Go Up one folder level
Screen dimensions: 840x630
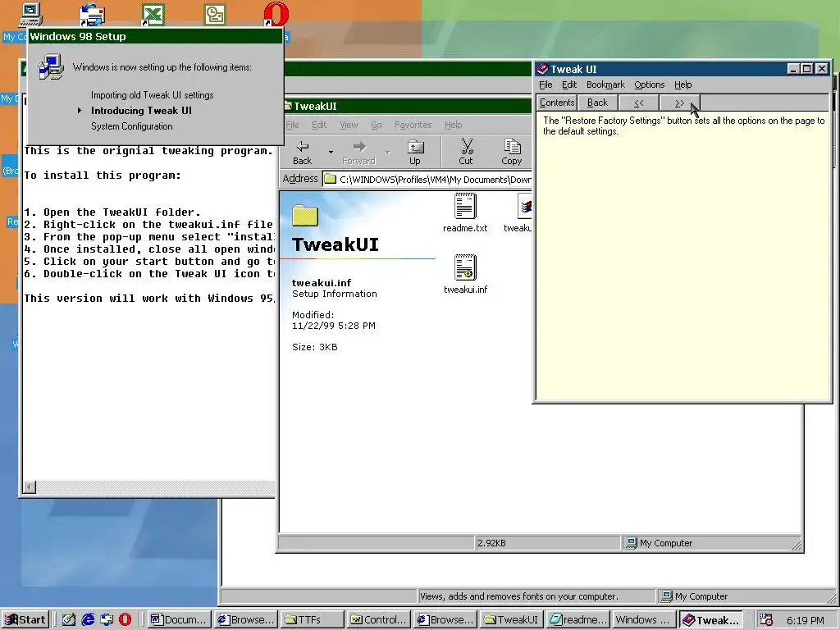(x=415, y=152)
